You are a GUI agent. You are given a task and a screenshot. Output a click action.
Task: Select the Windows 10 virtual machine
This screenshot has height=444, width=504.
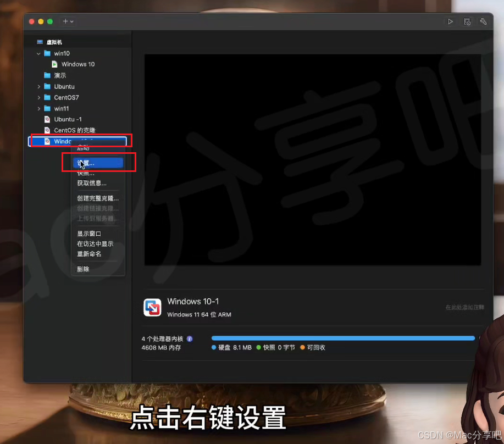(x=77, y=64)
